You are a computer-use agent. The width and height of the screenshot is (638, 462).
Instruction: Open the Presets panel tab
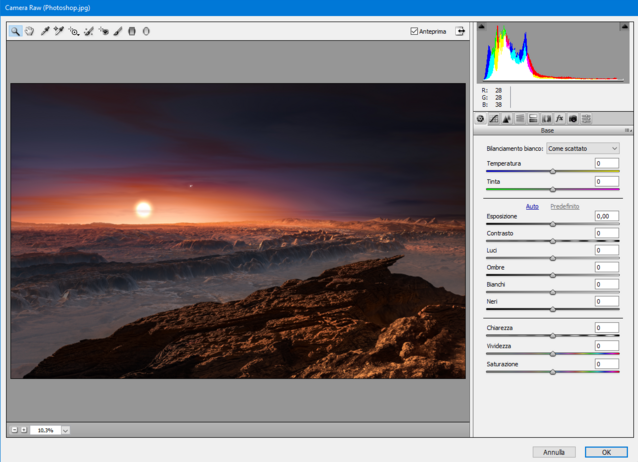[x=586, y=119]
